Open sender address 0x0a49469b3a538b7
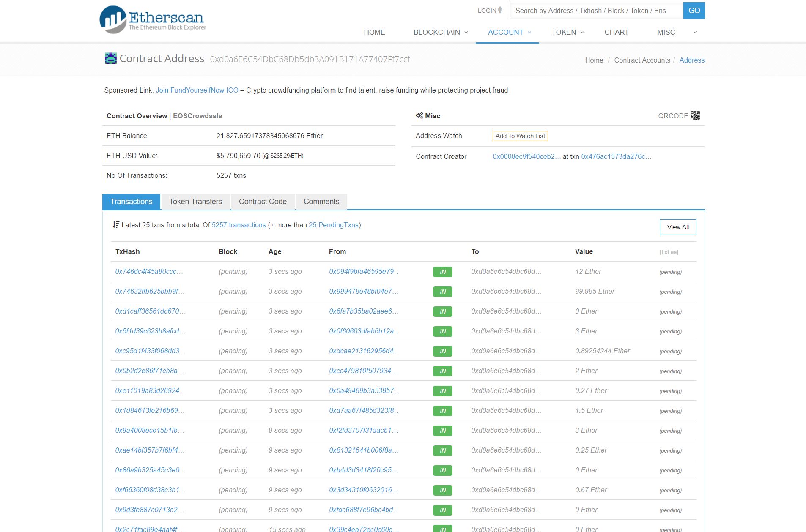The image size is (806, 532). (364, 390)
